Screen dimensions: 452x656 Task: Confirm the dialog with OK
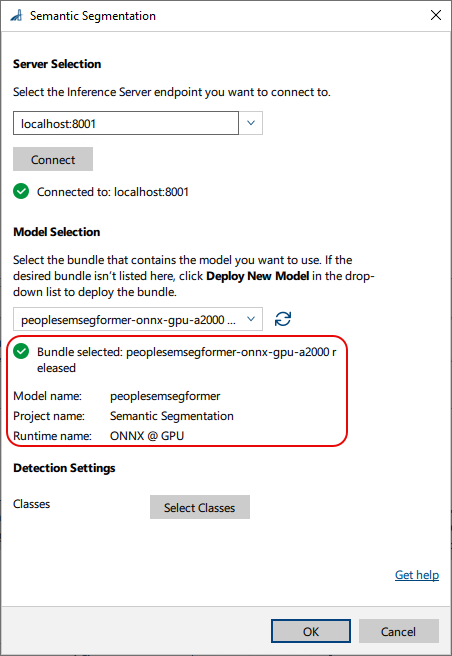pyautogui.click(x=311, y=631)
